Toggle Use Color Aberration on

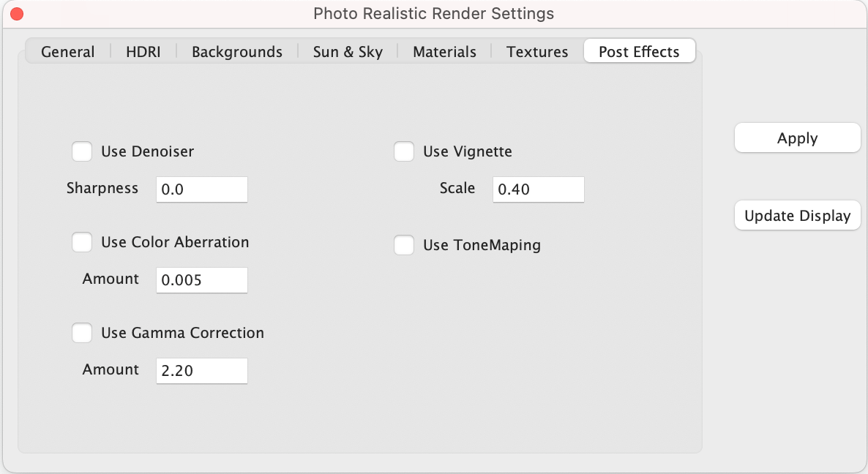[82, 242]
